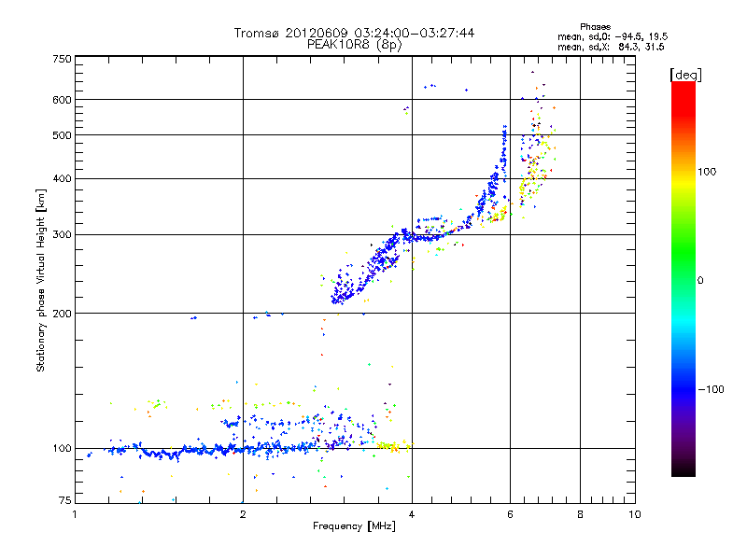The width and height of the screenshot is (747, 560).
Task: Click the colorbar tick label '100'
Action: tap(707, 172)
